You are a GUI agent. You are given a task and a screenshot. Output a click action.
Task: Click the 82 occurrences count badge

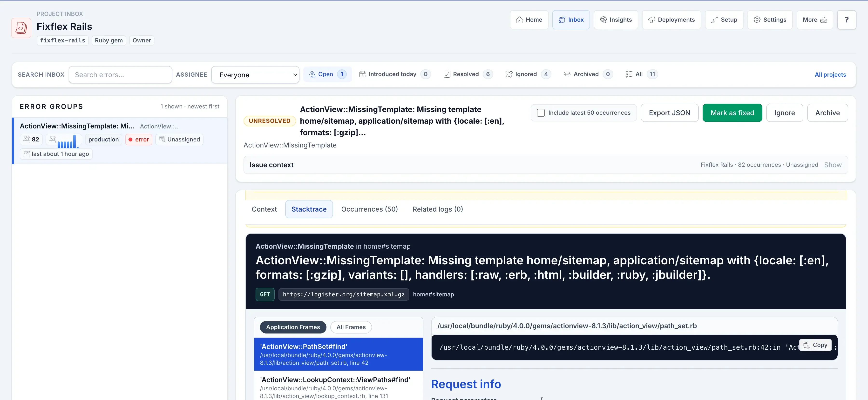(x=31, y=139)
